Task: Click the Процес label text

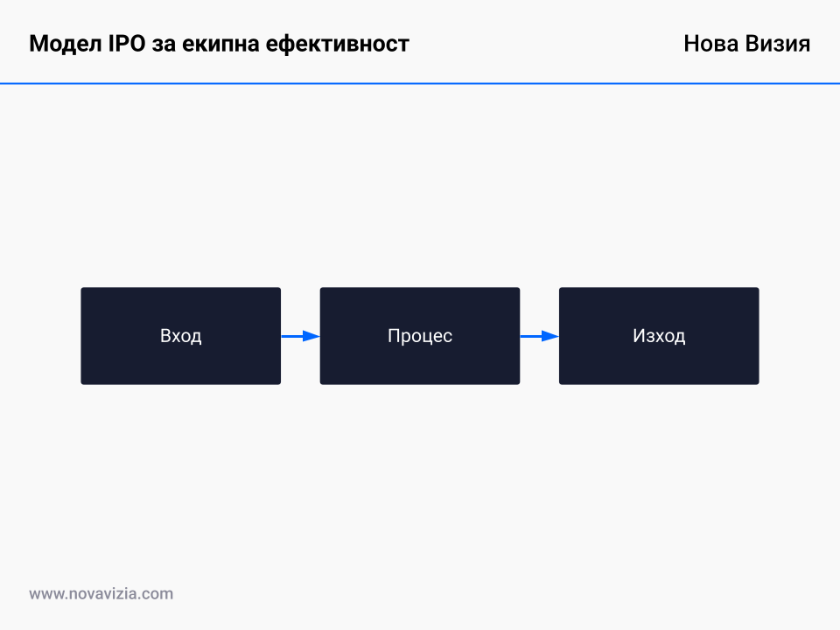Action: (420, 335)
